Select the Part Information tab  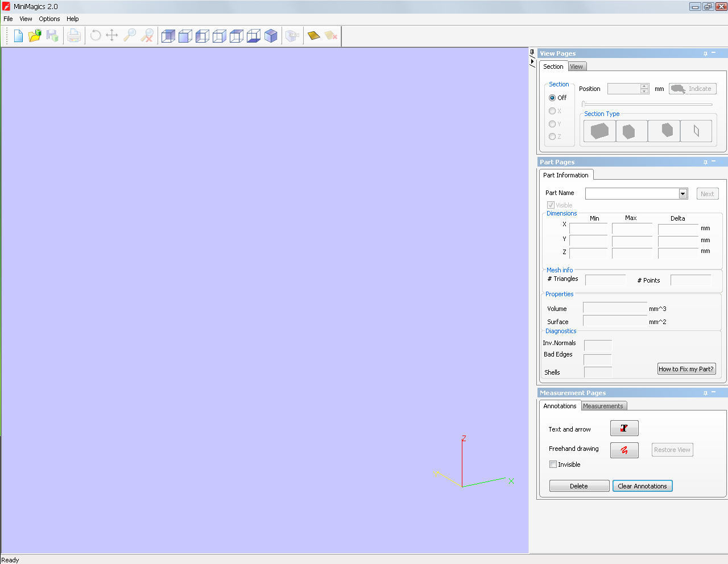point(566,175)
